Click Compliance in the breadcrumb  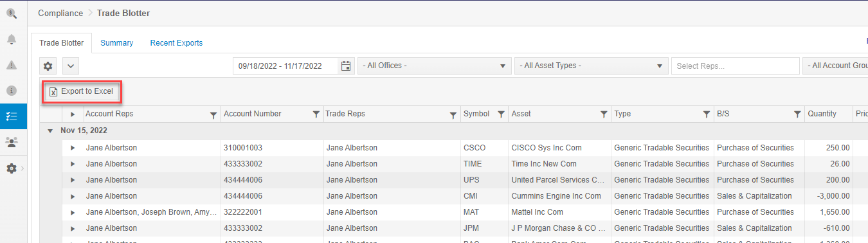(x=60, y=13)
